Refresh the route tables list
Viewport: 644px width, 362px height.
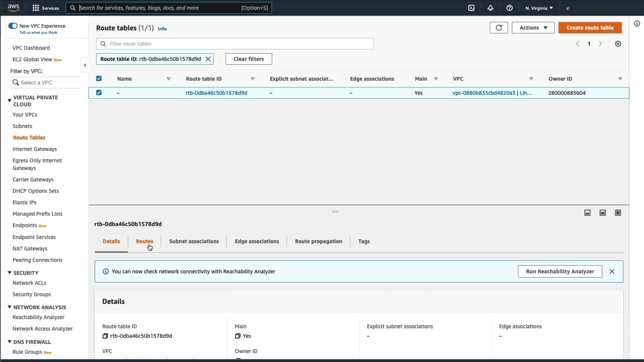click(x=499, y=28)
